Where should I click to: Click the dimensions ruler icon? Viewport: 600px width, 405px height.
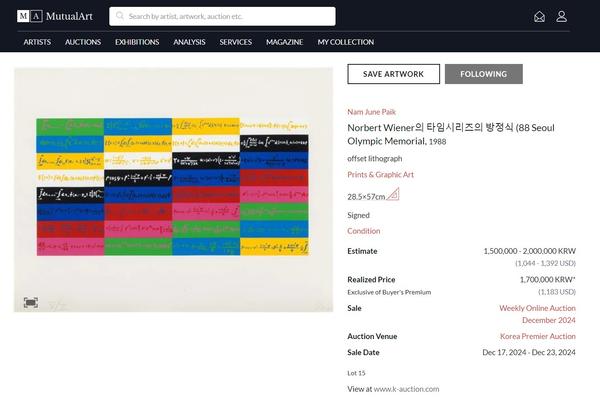point(393,195)
